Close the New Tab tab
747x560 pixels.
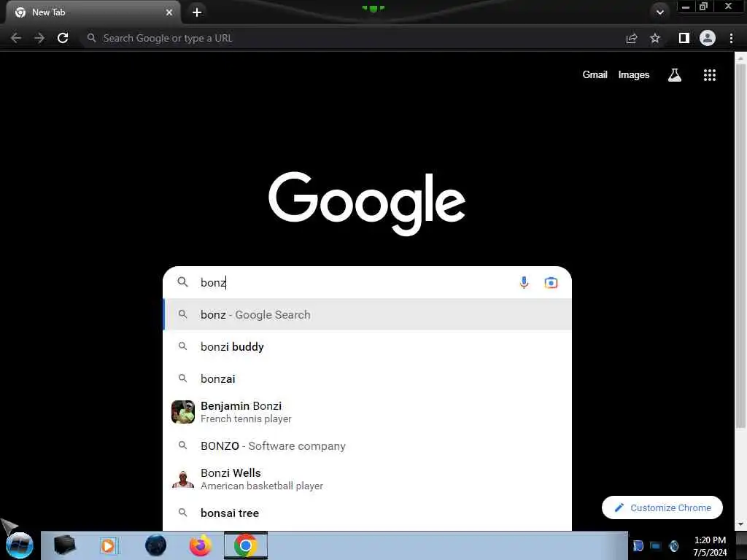(169, 12)
